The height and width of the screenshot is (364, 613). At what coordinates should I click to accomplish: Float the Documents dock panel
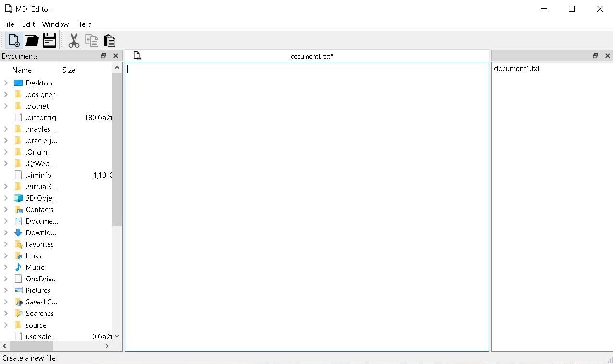click(x=103, y=56)
